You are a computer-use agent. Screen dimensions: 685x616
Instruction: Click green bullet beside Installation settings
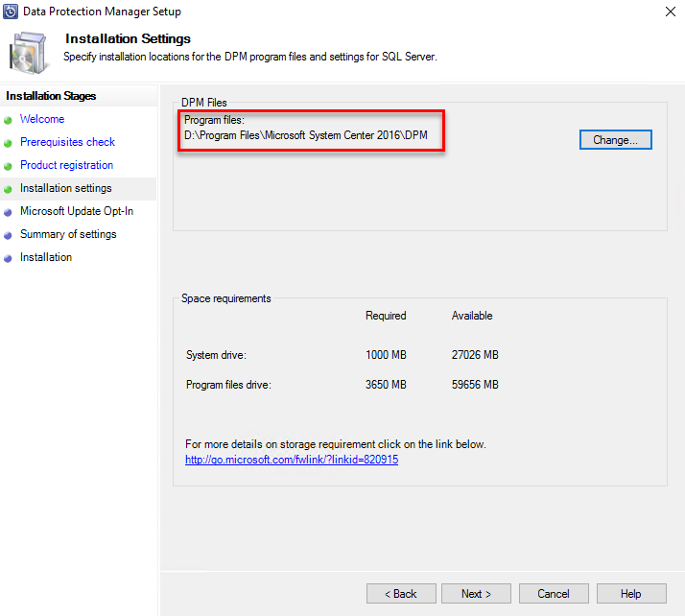(x=8, y=190)
